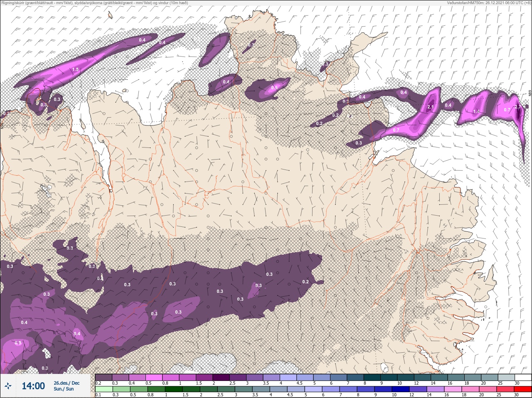
Task: Click the 14:00 forecast time label
Action: pos(33,386)
